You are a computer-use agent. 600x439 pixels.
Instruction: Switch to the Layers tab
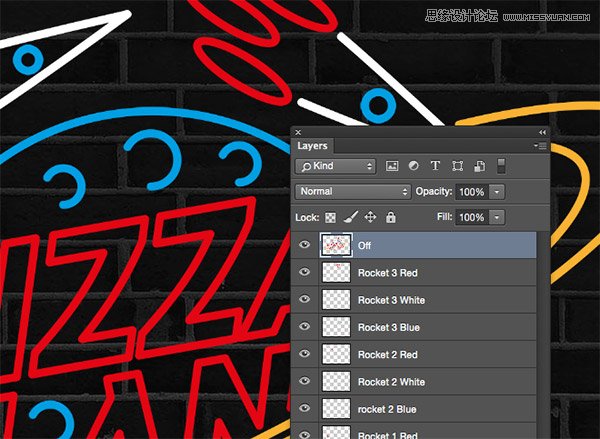point(312,146)
